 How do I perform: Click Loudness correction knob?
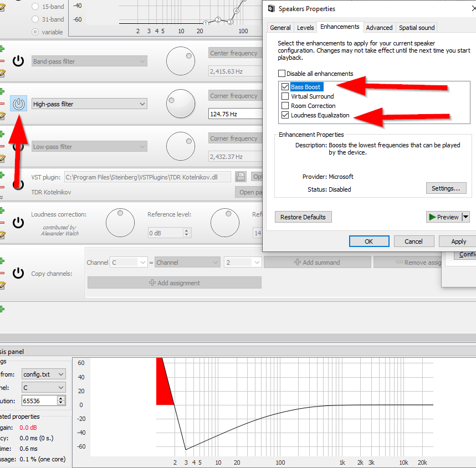pyautogui.click(x=120, y=223)
